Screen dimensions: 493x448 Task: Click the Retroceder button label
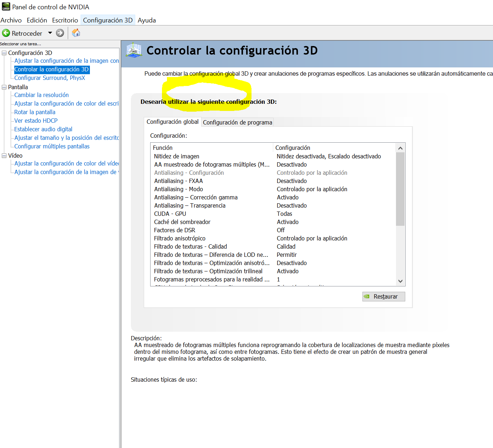27,33
